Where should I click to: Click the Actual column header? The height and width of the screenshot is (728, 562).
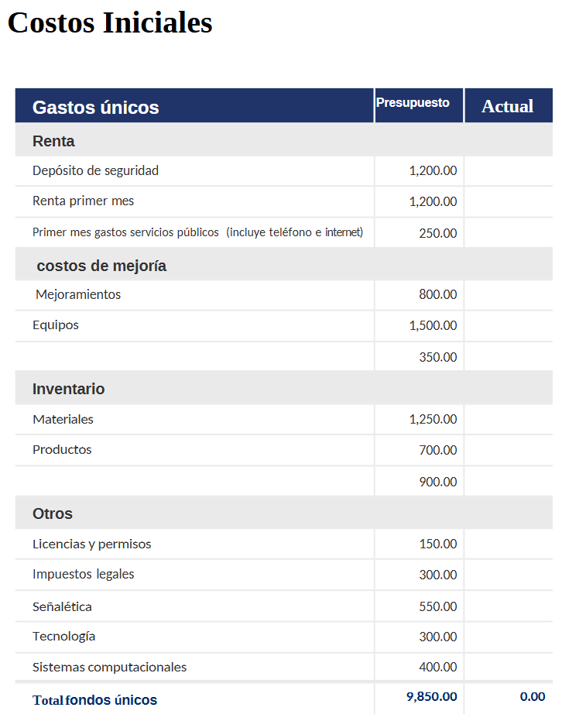coord(508,105)
